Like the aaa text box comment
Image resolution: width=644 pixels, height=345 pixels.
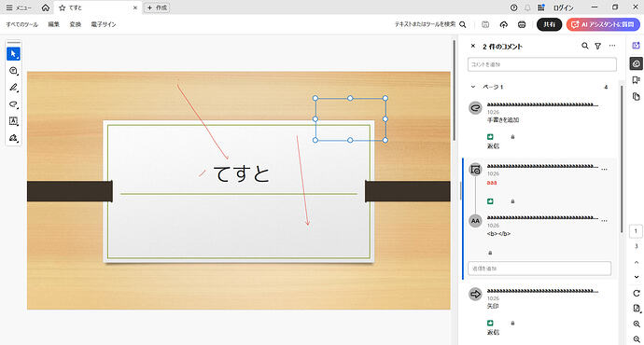click(x=490, y=201)
